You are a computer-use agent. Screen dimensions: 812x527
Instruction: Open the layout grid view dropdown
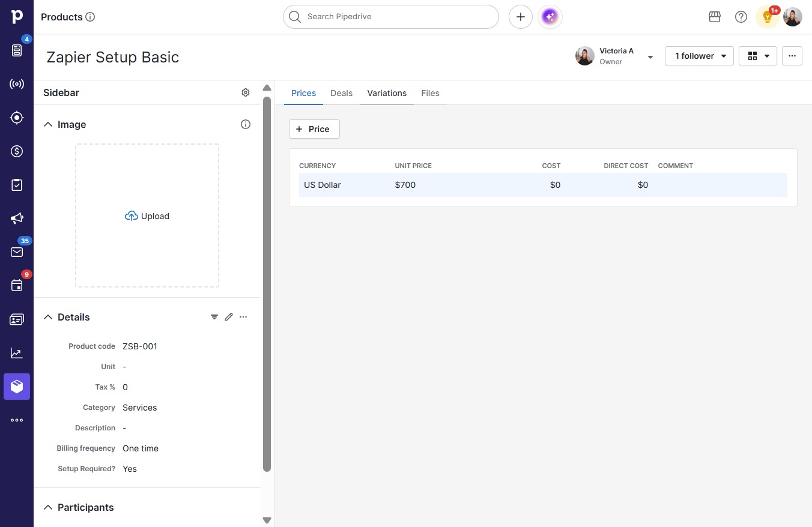click(x=758, y=56)
